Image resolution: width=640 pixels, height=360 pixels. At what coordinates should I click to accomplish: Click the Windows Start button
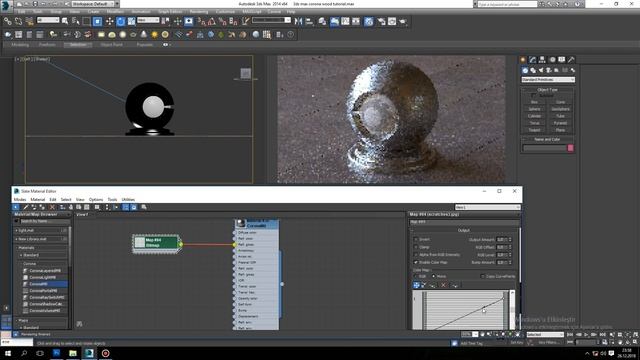(x=7, y=353)
